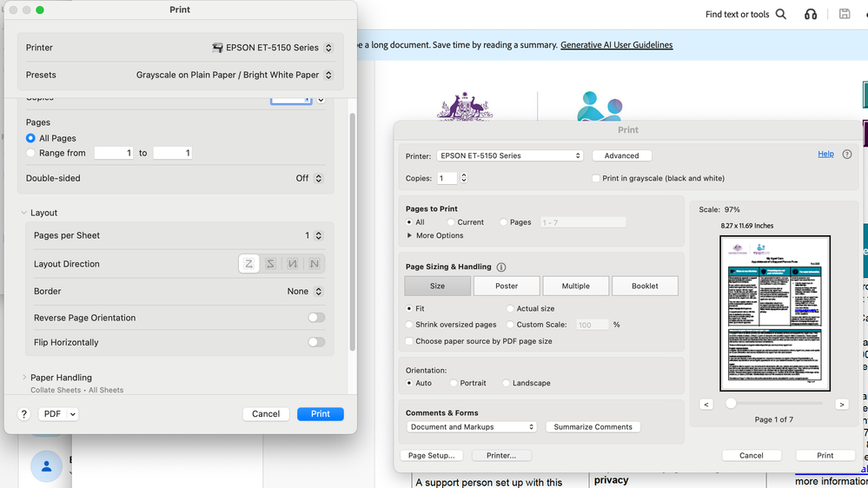The height and width of the screenshot is (488, 868).
Task: Enable Print in grayscale checkbox
Action: click(x=596, y=178)
